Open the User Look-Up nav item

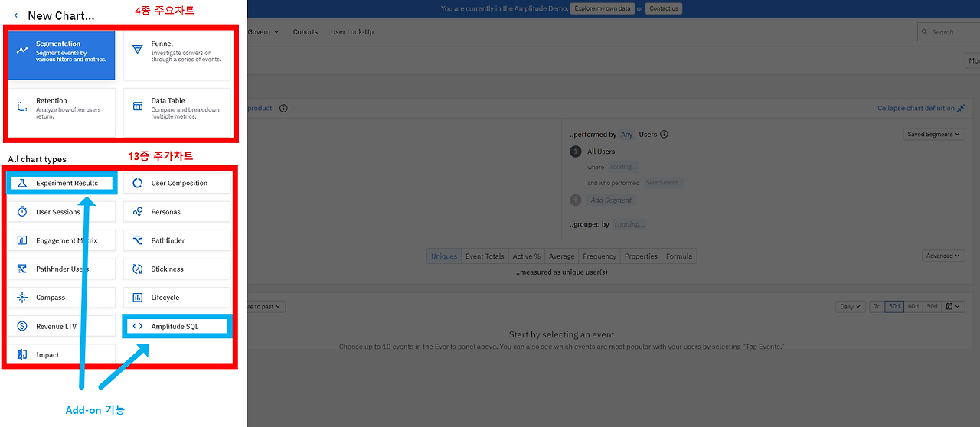pyautogui.click(x=352, y=31)
